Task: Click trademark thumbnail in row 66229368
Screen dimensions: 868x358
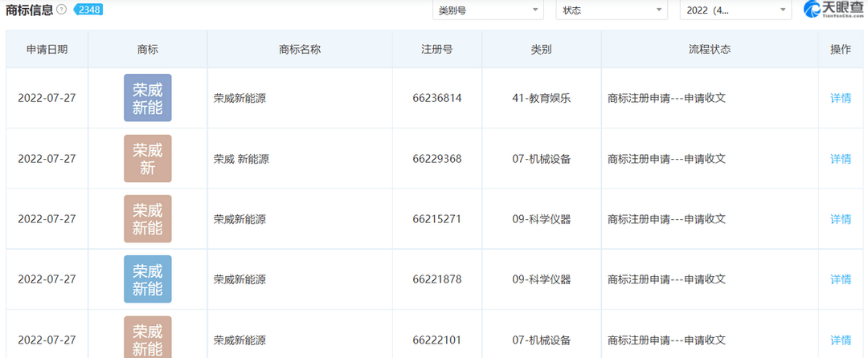Action: coord(148,159)
